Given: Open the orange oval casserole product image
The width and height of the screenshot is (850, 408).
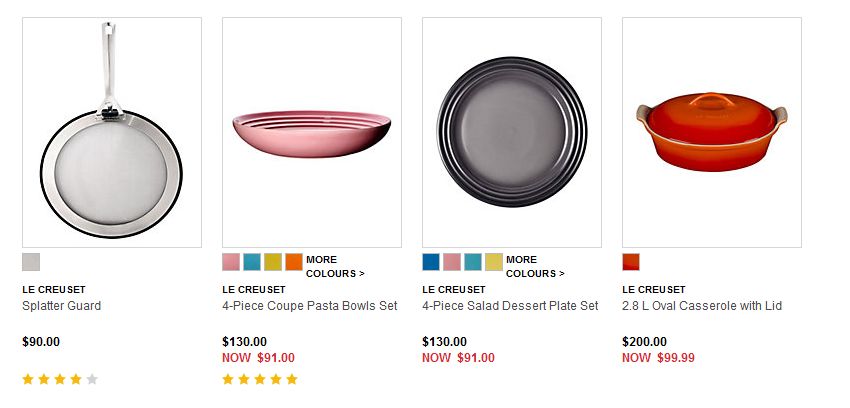Looking at the screenshot, I should click(x=712, y=132).
